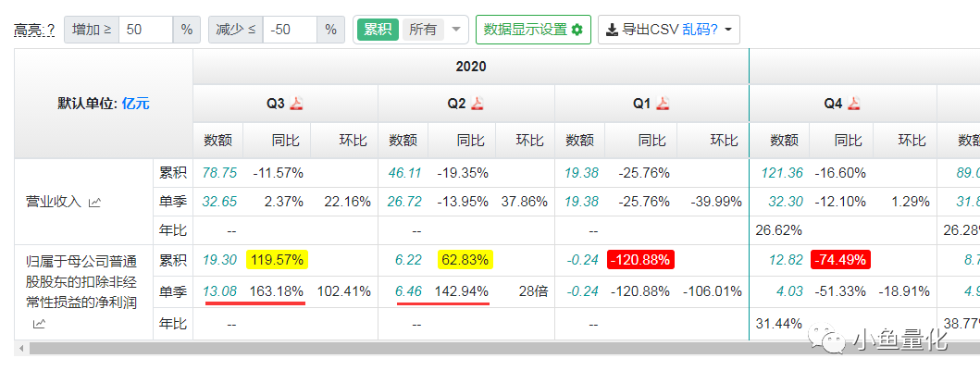Open the 乱码? help link
This screenshot has height=383, width=980.
coord(700,30)
